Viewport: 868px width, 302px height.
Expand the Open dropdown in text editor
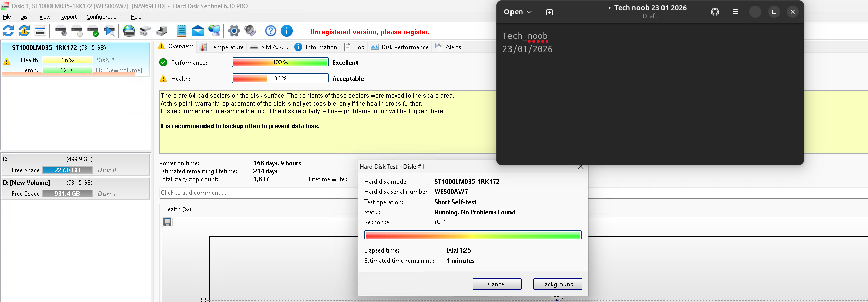[x=518, y=12]
